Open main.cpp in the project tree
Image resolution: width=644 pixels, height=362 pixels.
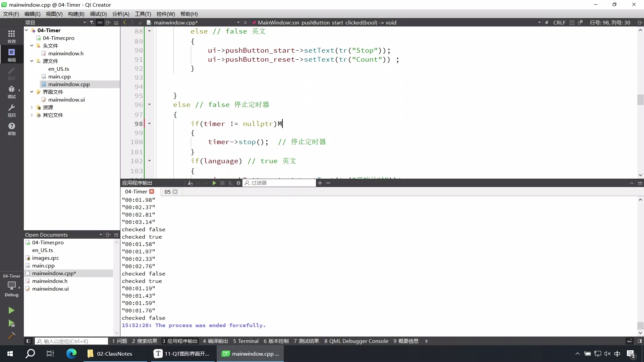pyautogui.click(x=59, y=76)
